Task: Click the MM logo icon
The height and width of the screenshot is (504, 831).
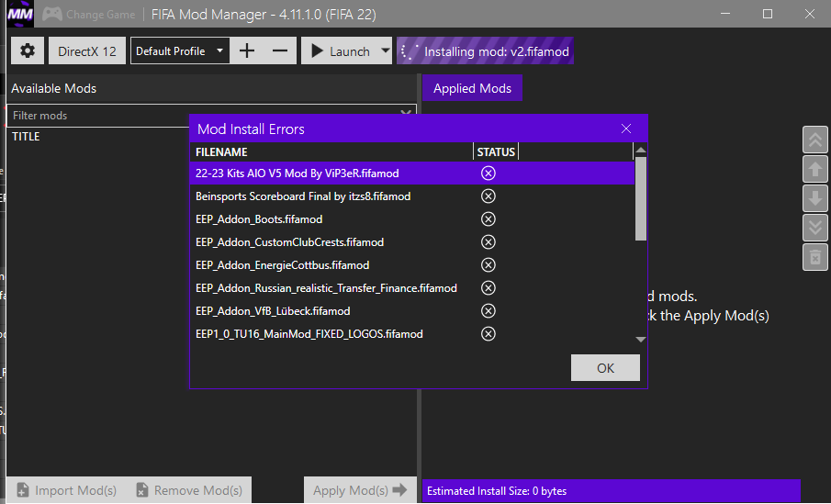Action: pyautogui.click(x=20, y=14)
